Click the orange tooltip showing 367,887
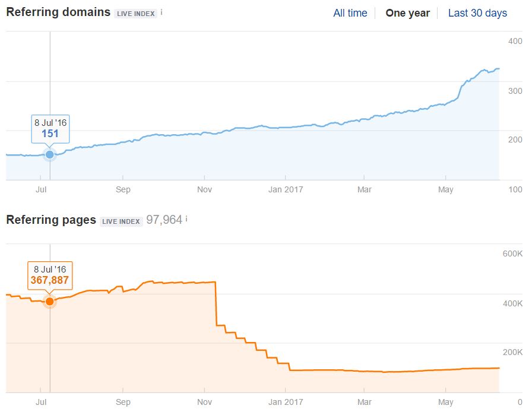This screenshot has width=532, height=415. [50, 274]
